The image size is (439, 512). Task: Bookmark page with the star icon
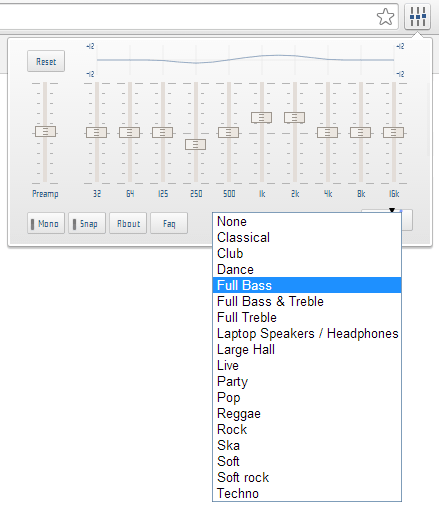click(x=385, y=17)
